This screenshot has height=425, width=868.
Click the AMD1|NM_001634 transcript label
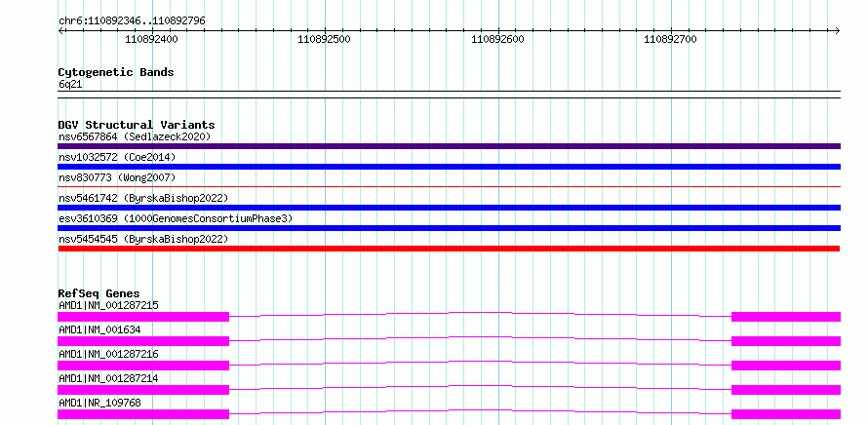99,329
